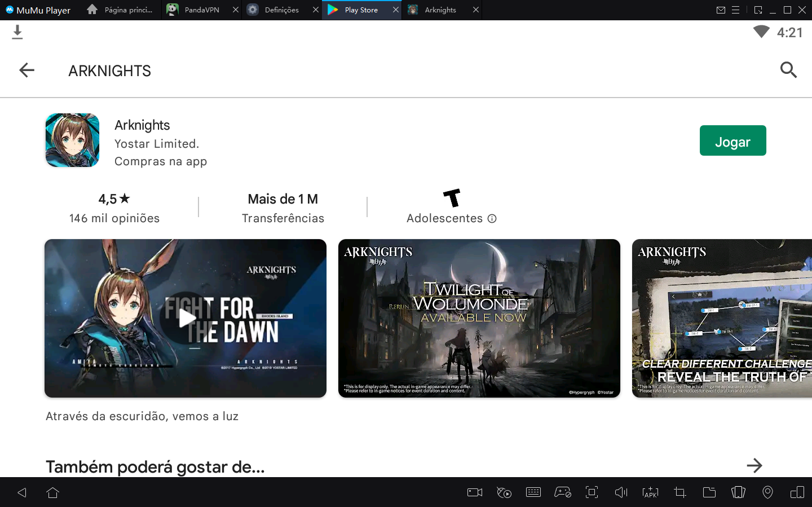Expand 'Também poderá gostar de' with the arrow
Screen dimensions: 812x507
pos(754,466)
